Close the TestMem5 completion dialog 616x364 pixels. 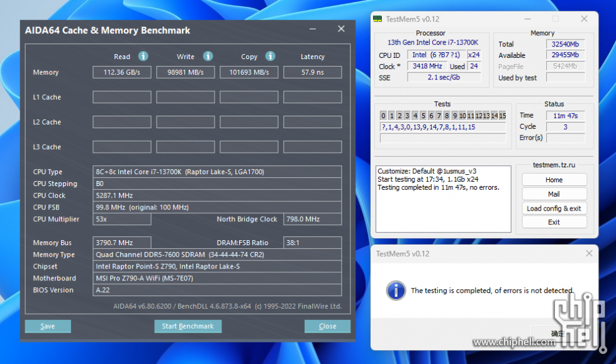[x=589, y=253]
